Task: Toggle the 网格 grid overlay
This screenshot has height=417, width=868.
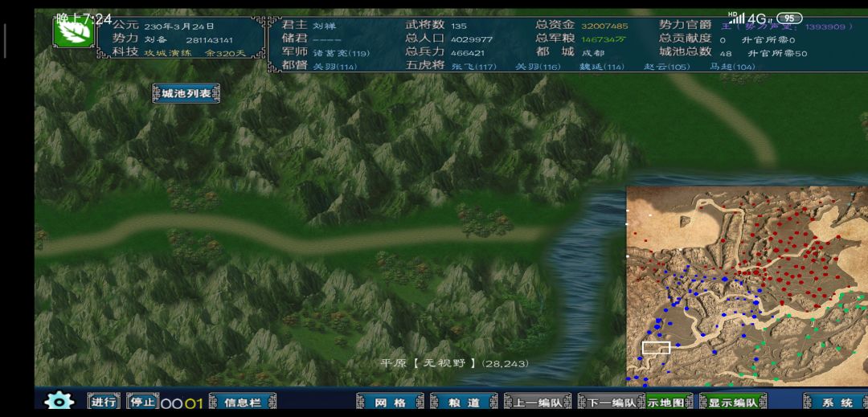Action: tap(391, 402)
